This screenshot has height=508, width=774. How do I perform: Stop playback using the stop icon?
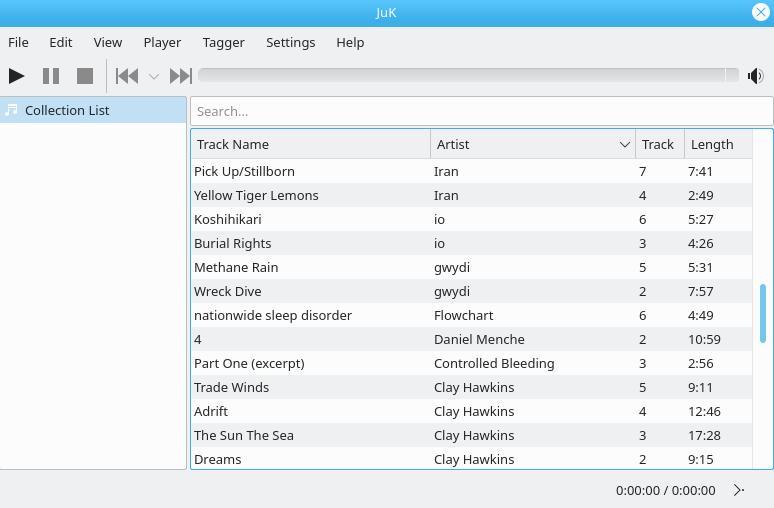(x=85, y=76)
